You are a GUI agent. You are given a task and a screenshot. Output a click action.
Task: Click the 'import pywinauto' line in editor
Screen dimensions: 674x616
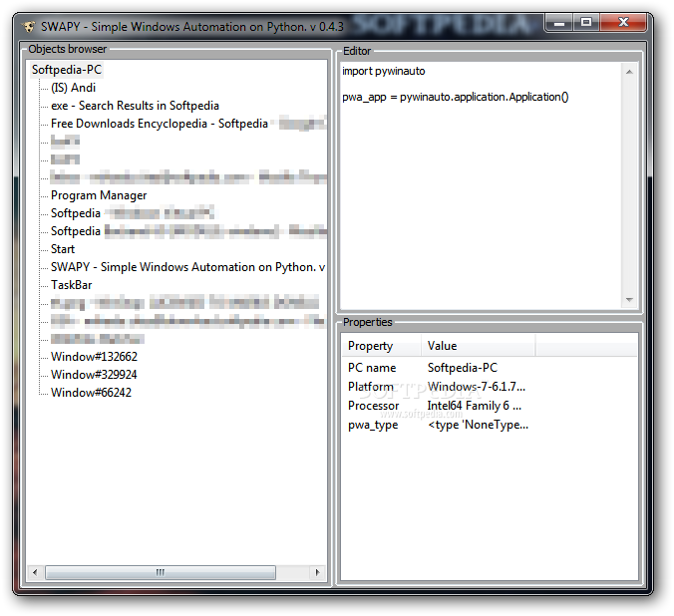pyautogui.click(x=384, y=71)
